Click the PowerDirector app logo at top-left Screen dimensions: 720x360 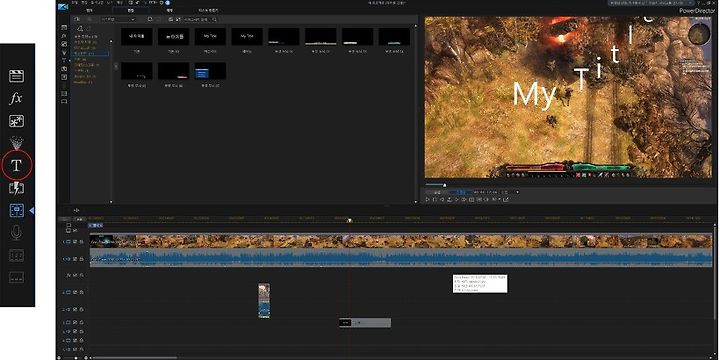click(x=63, y=7)
